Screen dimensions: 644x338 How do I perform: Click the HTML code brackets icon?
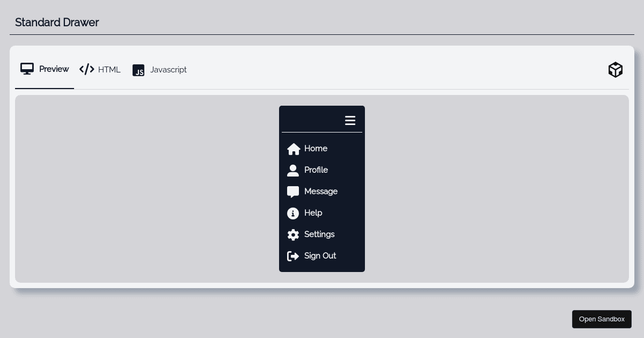[86, 69]
